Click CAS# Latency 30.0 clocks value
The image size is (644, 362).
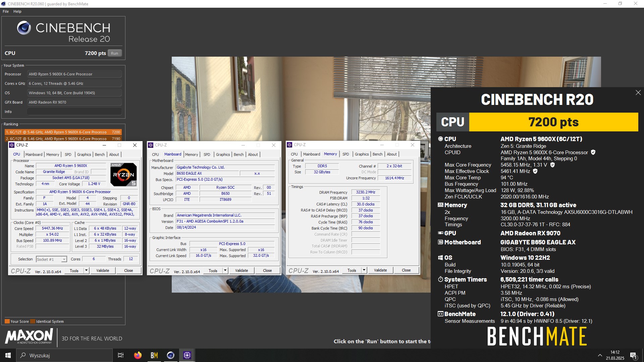click(x=366, y=204)
